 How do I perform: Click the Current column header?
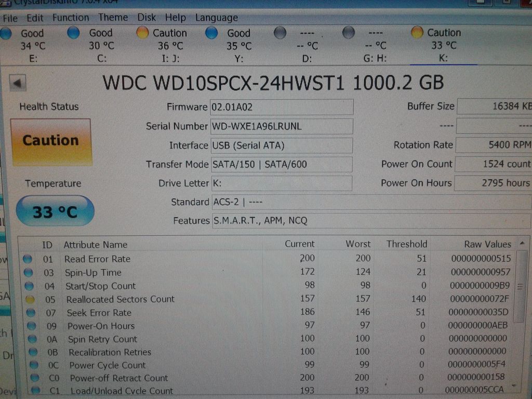300,244
